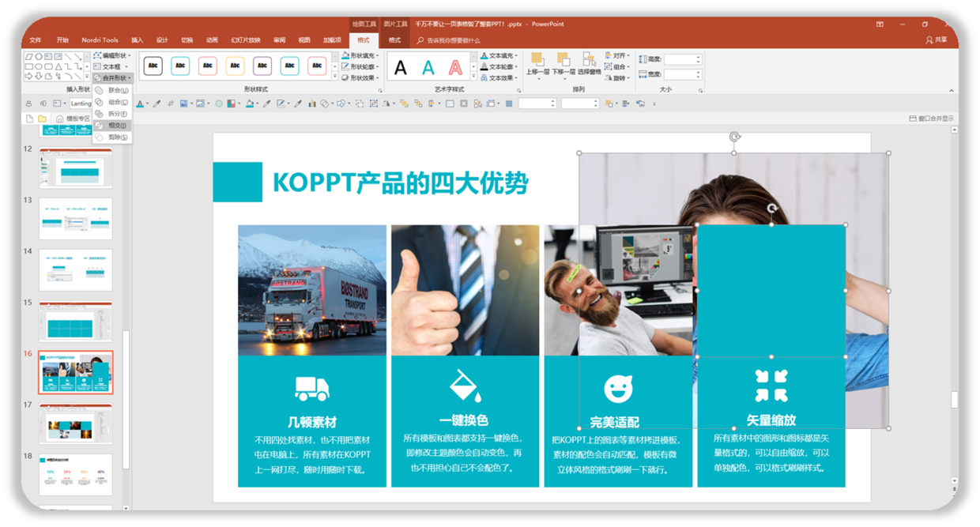Select 剪除(S) subtract option
Screen dimensions: 980x527
tap(111, 137)
